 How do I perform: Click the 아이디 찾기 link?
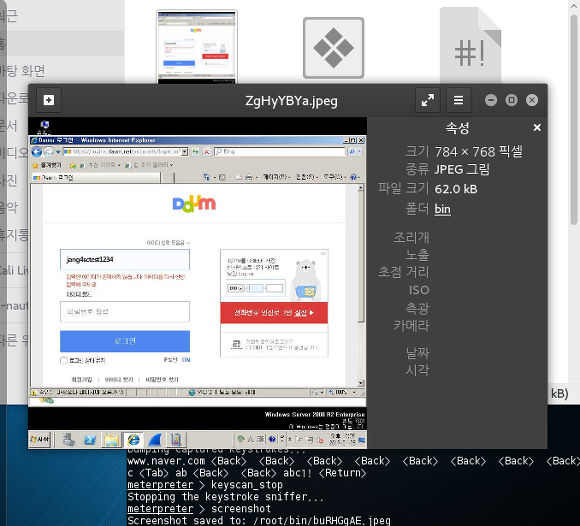[x=119, y=380]
